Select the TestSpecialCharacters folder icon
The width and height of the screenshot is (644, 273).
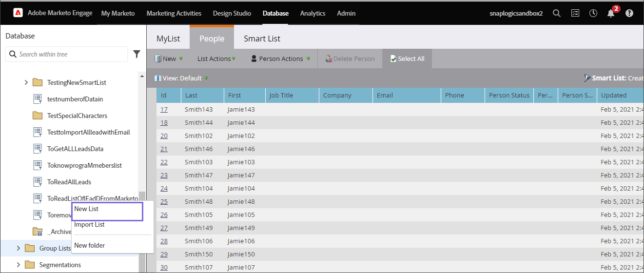(38, 116)
